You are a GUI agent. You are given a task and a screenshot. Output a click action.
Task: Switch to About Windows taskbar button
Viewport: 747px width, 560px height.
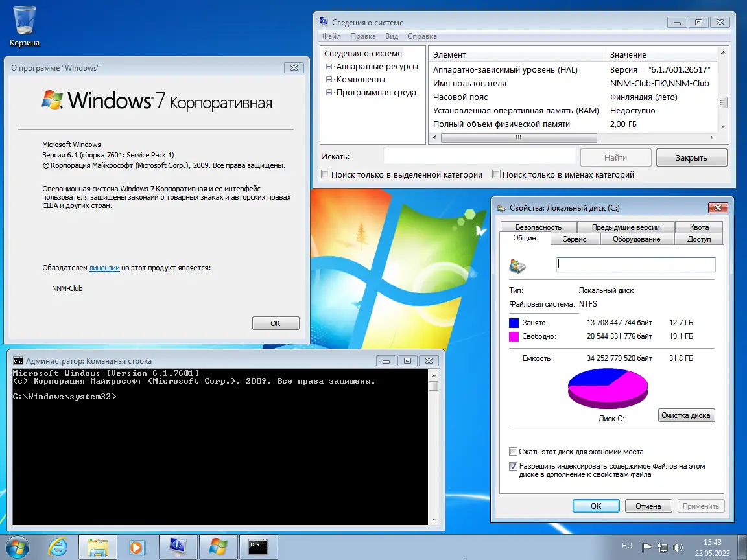click(218, 547)
